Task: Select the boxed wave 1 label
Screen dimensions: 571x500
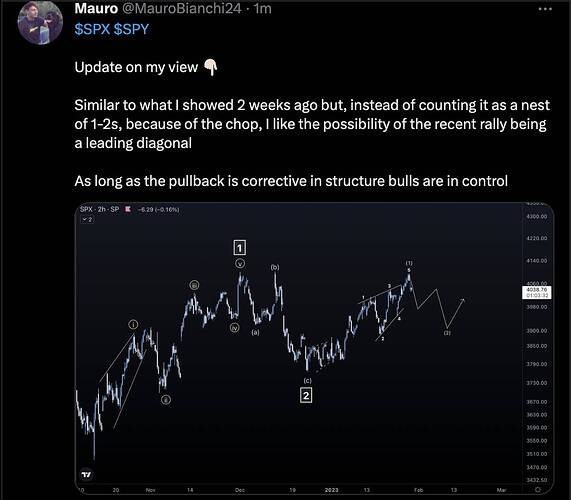Action: tap(239, 248)
